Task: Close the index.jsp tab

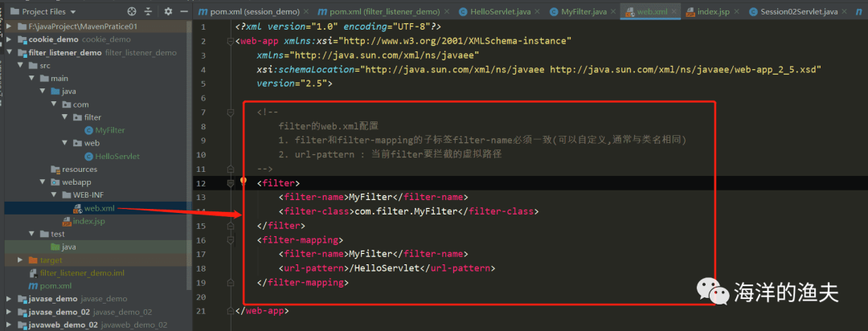Action: coord(735,12)
